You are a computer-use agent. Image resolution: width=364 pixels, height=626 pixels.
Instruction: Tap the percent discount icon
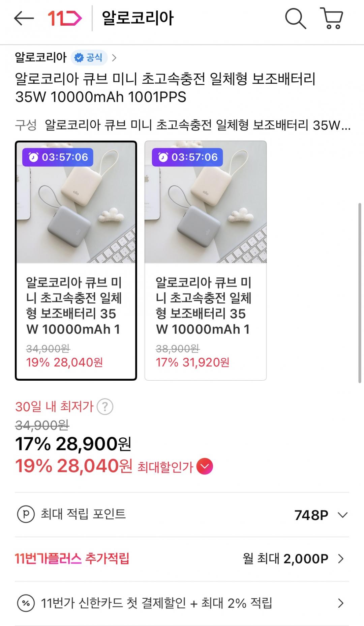pos(26,603)
